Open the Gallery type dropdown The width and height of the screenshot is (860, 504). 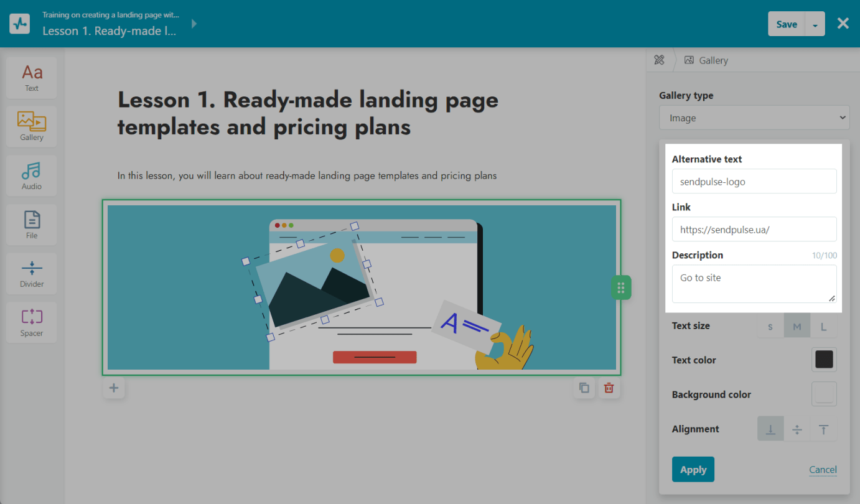coord(754,118)
